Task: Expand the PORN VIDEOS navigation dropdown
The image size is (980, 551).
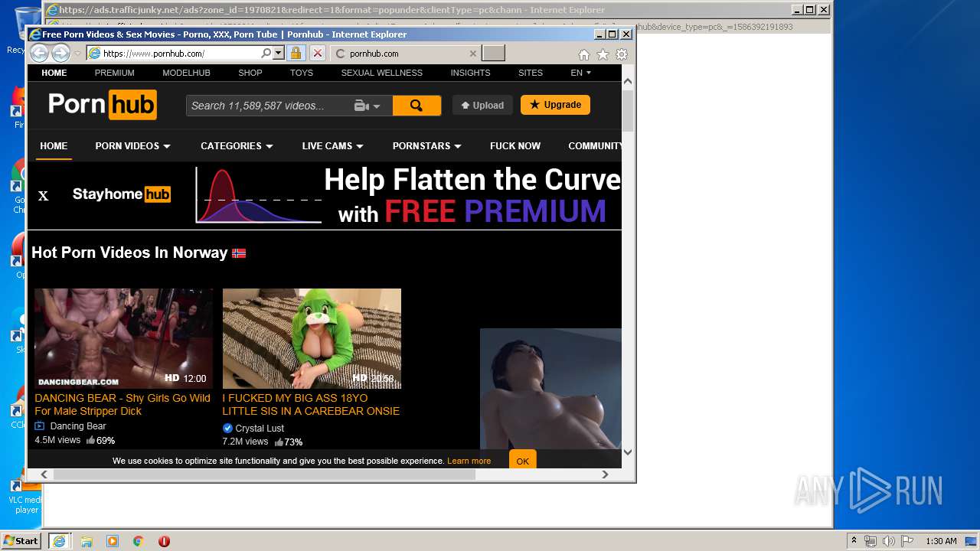Action: [132, 145]
